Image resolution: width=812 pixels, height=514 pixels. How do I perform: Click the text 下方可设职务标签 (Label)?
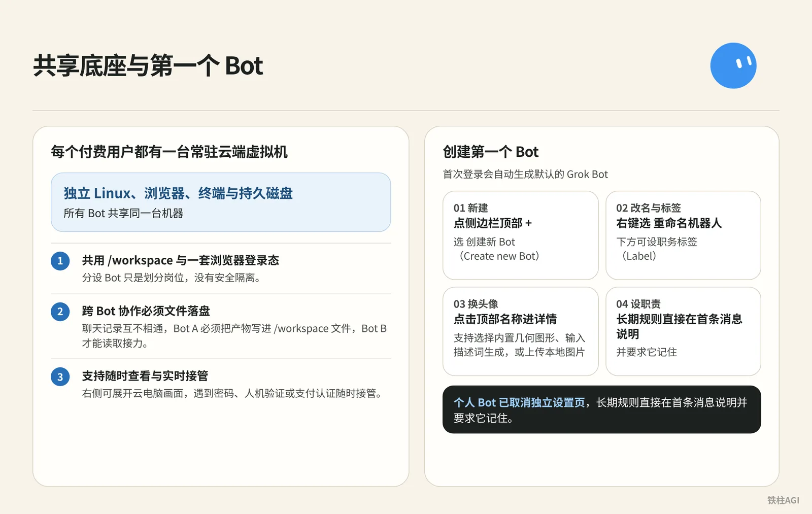pyautogui.click(x=657, y=249)
